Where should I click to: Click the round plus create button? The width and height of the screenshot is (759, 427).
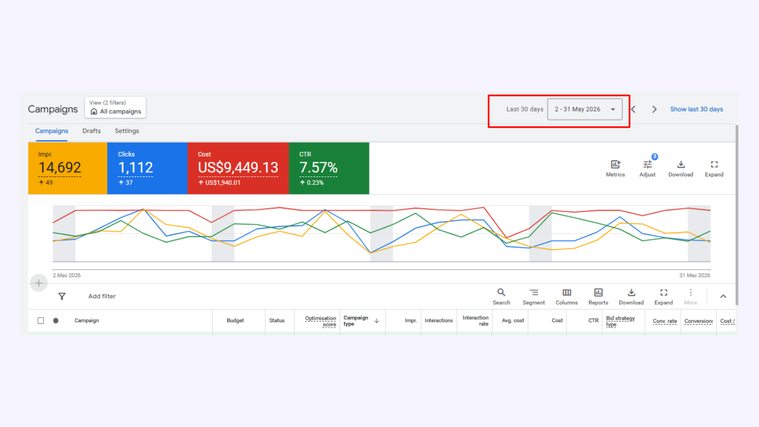pyautogui.click(x=39, y=283)
